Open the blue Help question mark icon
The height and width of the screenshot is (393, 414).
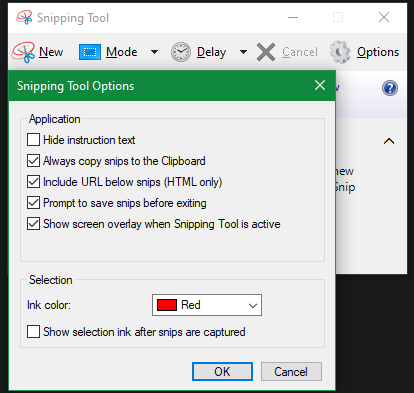[x=390, y=88]
